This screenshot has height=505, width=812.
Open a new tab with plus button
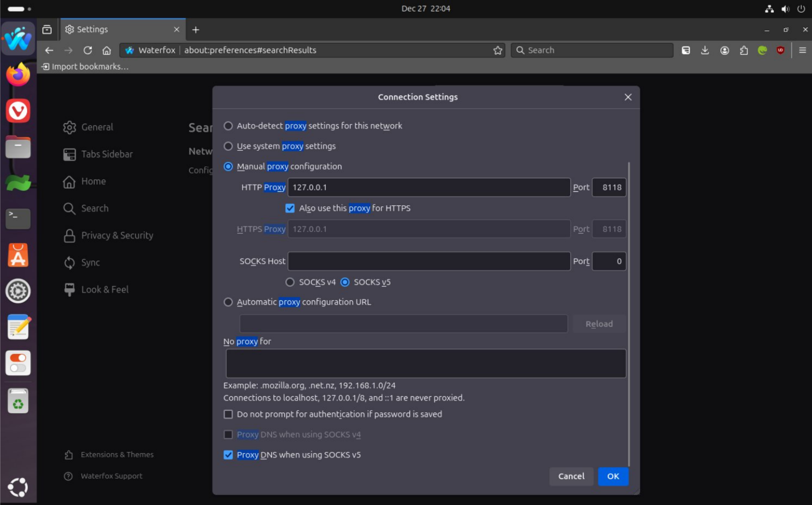[x=195, y=29]
